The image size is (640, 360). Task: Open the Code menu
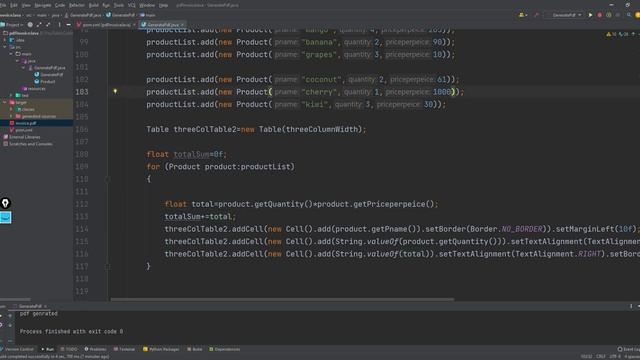60,5
